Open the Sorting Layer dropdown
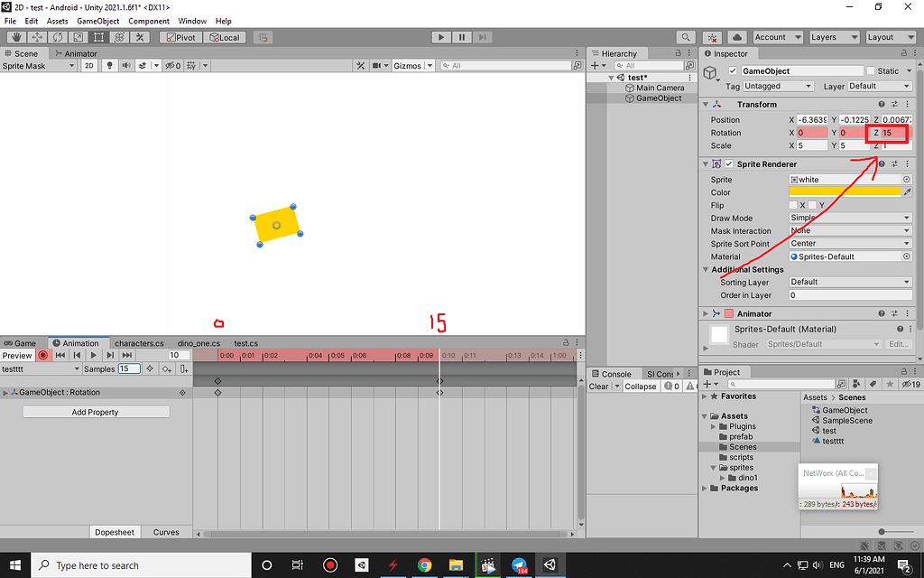924x578 pixels. pos(848,283)
